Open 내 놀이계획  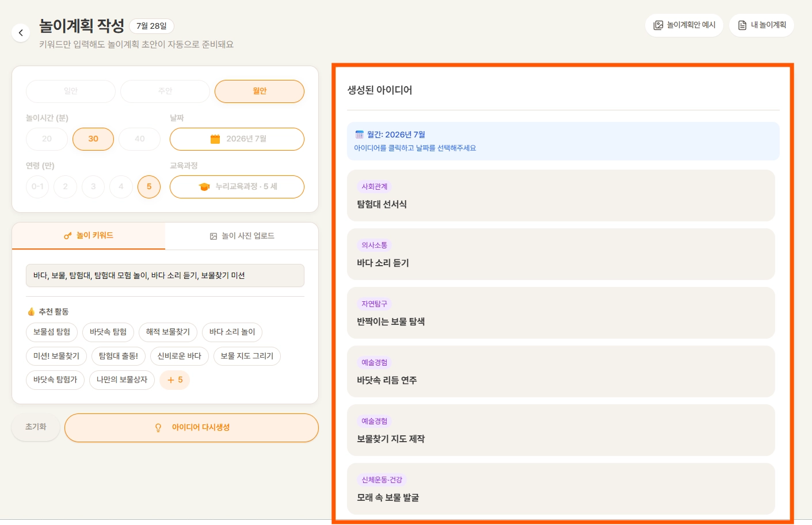pyautogui.click(x=762, y=25)
